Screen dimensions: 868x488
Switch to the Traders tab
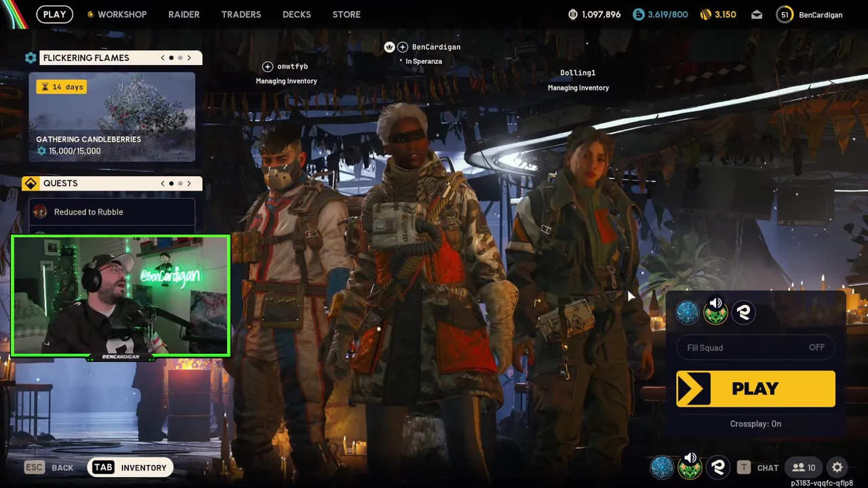point(241,14)
